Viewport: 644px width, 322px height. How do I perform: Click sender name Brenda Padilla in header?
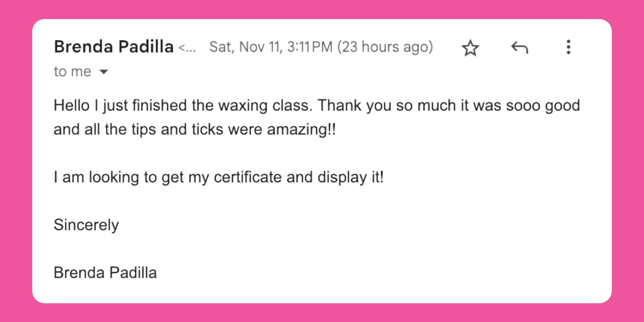click(x=114, y=47)
